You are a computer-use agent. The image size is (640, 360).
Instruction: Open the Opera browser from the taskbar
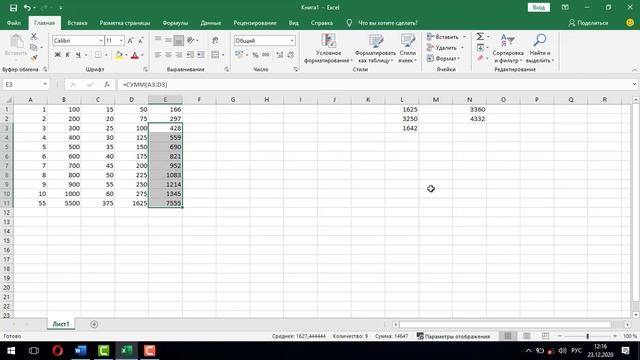(x=58, y=351)
